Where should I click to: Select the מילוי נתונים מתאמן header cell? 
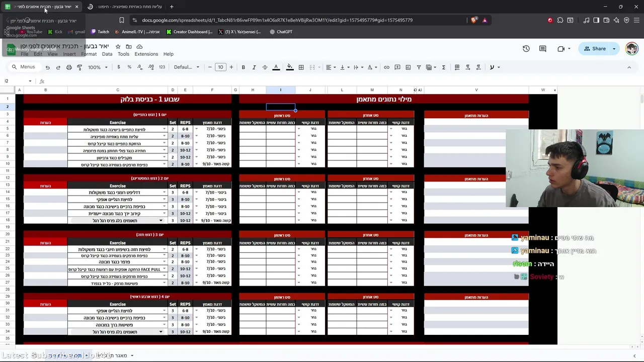384,99
